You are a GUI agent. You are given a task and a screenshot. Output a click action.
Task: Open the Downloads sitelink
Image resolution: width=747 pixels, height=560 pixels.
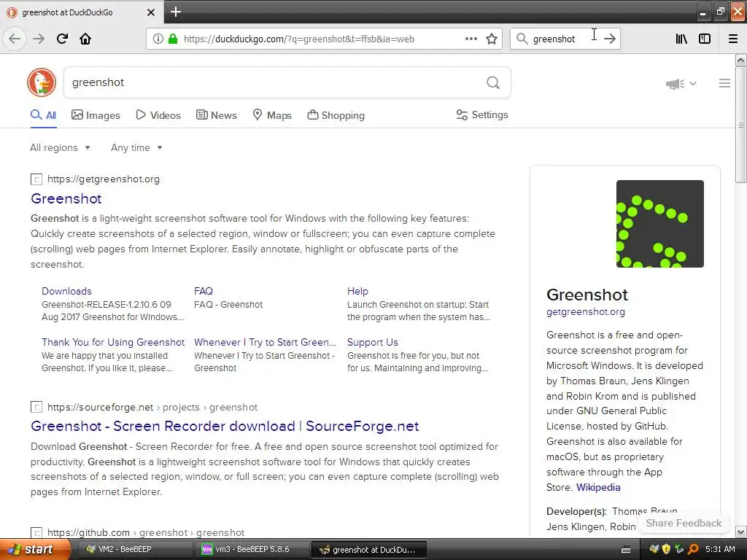(x=66, y=291)
